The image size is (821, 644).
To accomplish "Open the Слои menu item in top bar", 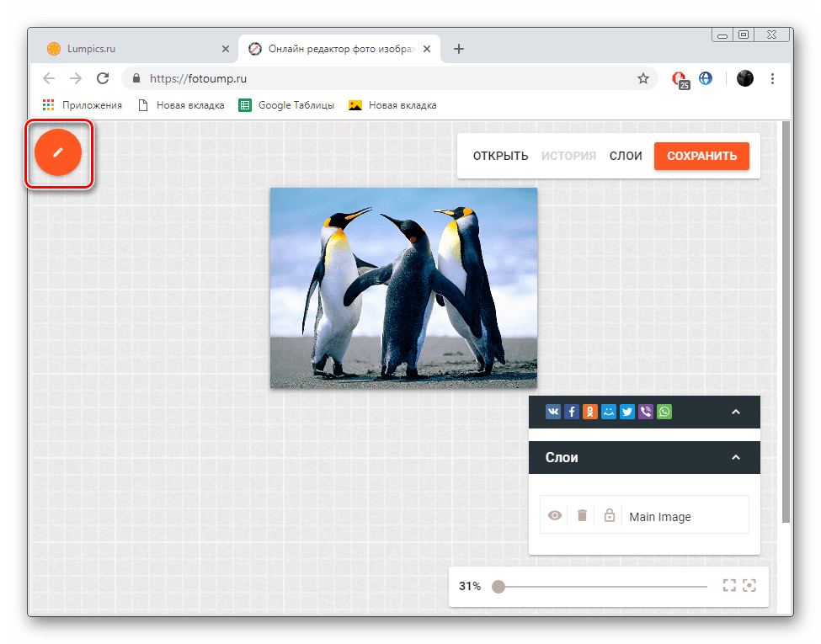I will [x=626, y=156].
